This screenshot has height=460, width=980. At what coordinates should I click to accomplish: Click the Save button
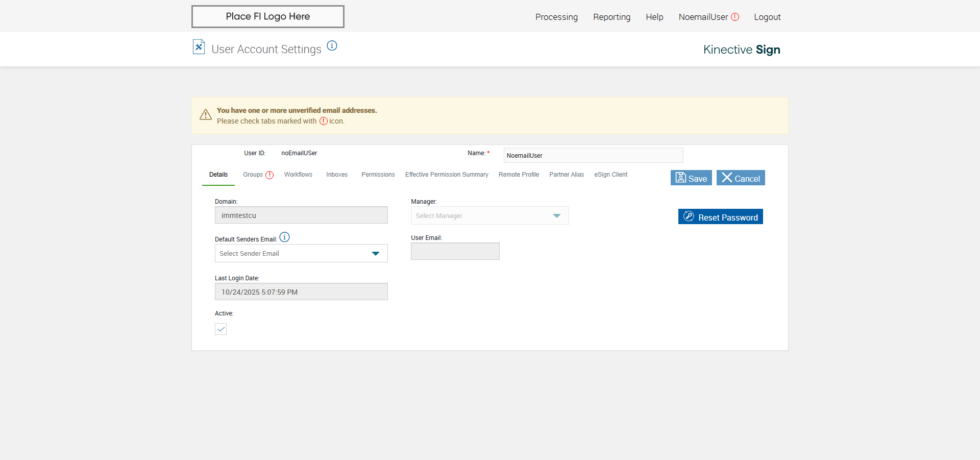click(691, 178)
